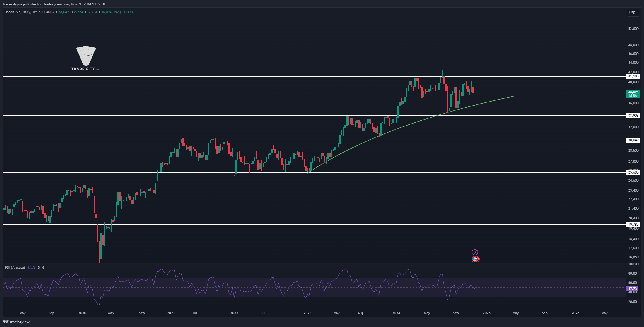Click the 2025 label on time axis
This screenshot has width=644, height=327.
(487, 313)
